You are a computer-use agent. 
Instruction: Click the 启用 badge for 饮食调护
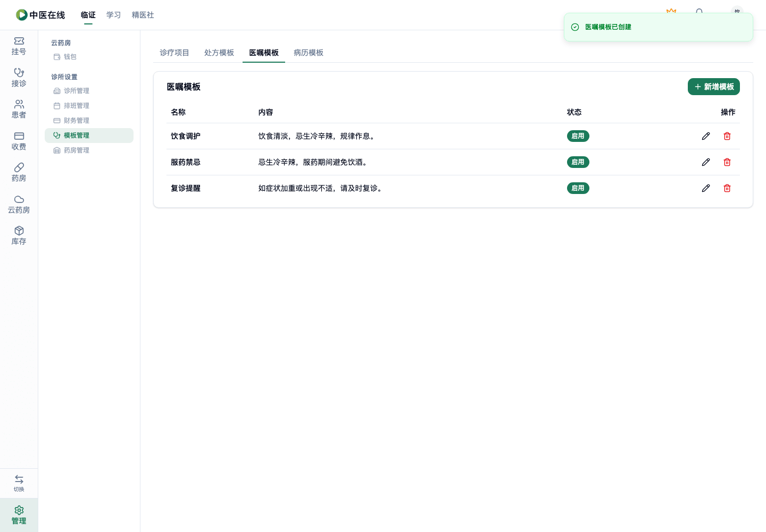pyautogui.click(x=578, y=136)
